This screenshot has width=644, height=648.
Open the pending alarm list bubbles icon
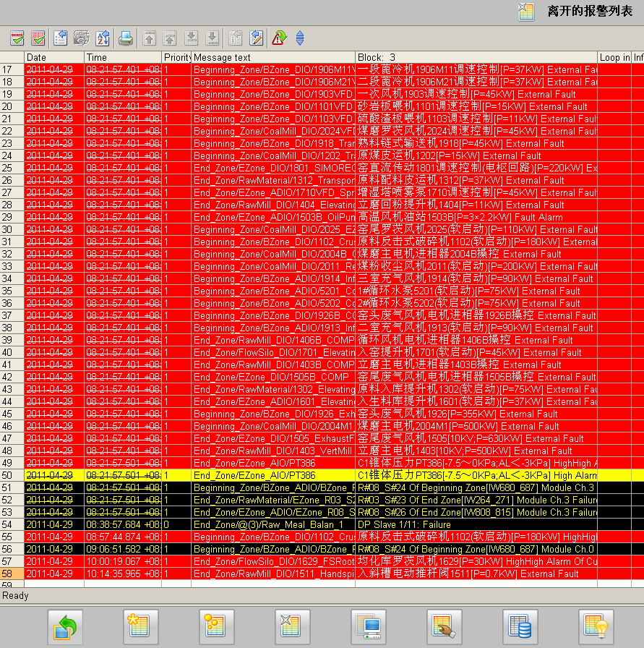[216, 626]
